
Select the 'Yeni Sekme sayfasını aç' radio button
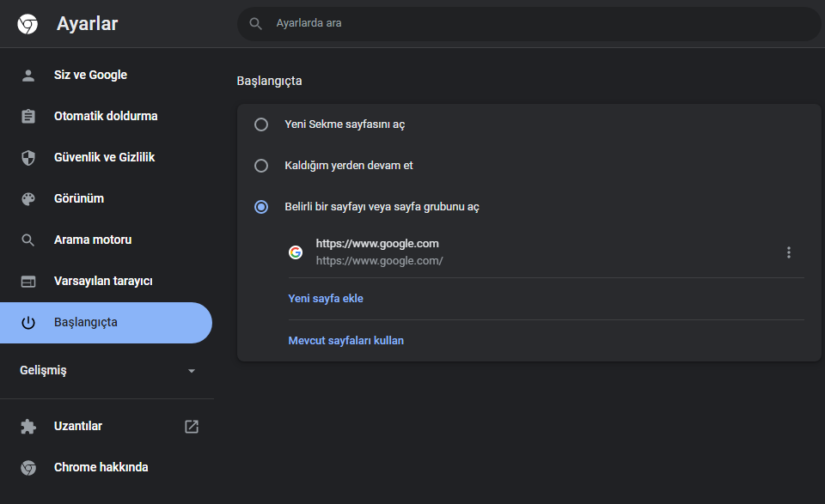[x=261, y=124]
